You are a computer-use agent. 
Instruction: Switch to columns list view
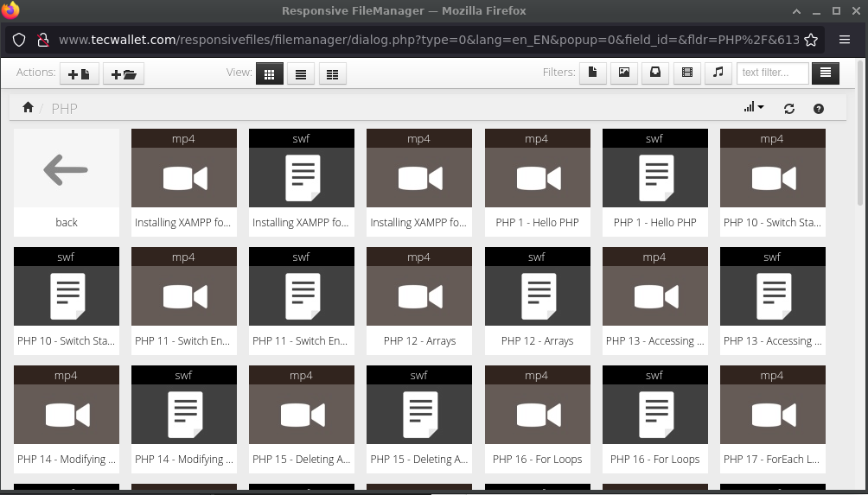coord(332,73)
